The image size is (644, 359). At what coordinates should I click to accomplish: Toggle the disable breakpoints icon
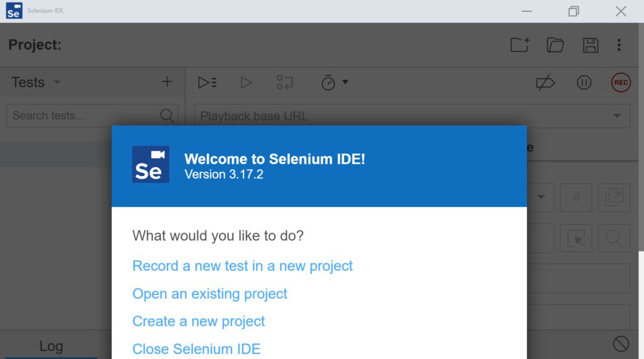(x=545, y=82)
